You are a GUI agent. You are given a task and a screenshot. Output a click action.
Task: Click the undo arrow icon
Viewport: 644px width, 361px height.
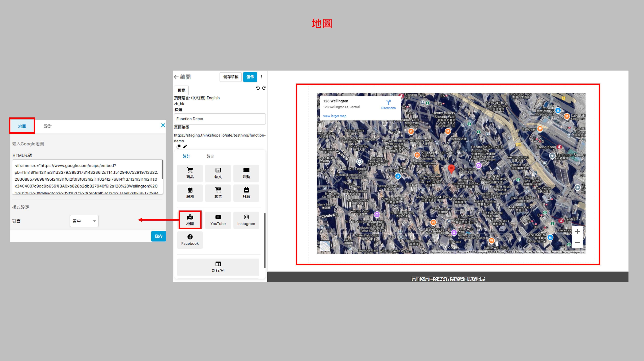[258, 88]
